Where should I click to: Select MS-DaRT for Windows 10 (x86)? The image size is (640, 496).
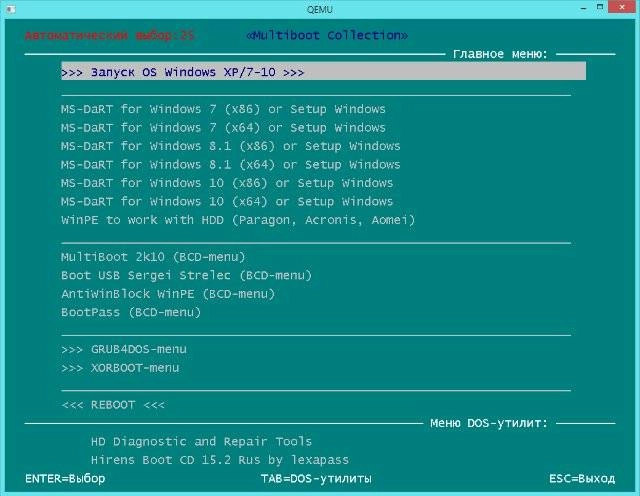tap(227, 182)
